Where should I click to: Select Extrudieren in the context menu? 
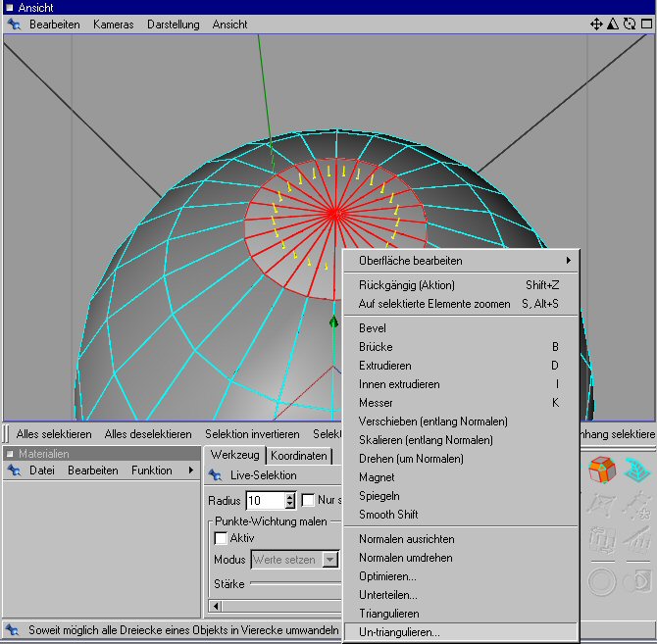[x=385, y=366]
